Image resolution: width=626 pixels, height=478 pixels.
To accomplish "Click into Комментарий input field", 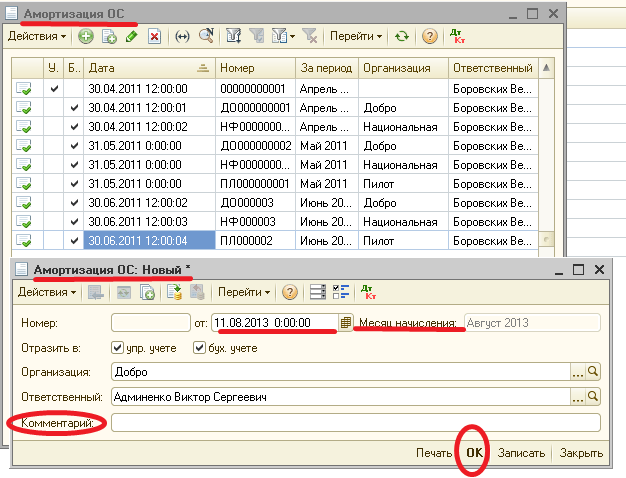I will pos(356,422).
